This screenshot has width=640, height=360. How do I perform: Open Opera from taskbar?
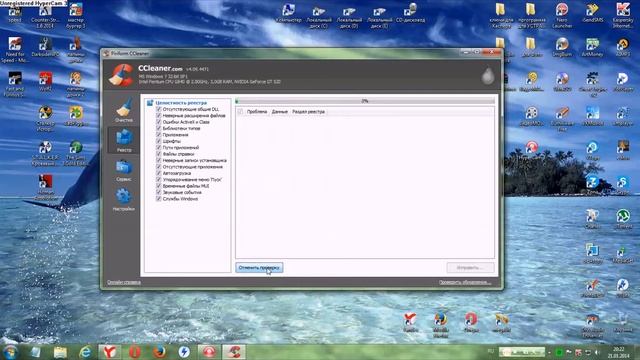coord(135,352)
